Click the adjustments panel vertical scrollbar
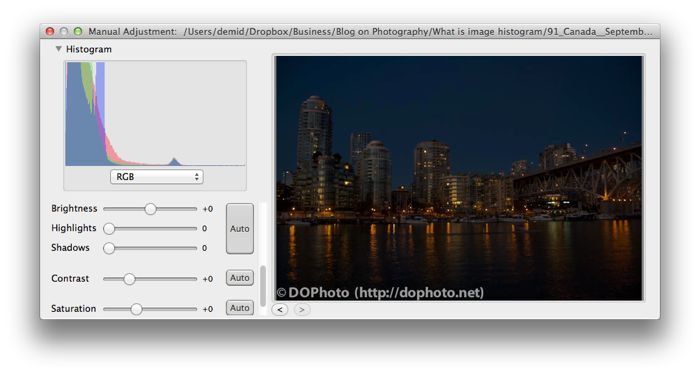Screen dimensions: 700x375 (x=263, y=286)
